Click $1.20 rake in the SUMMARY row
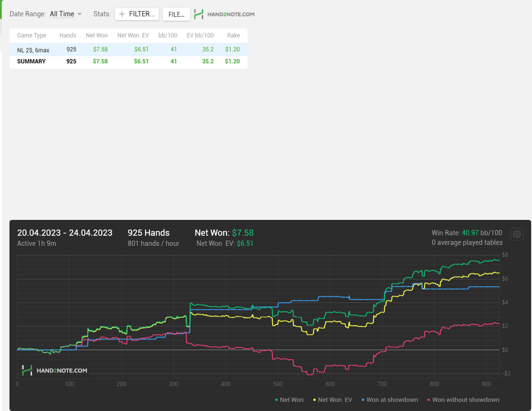 (233, 62)
